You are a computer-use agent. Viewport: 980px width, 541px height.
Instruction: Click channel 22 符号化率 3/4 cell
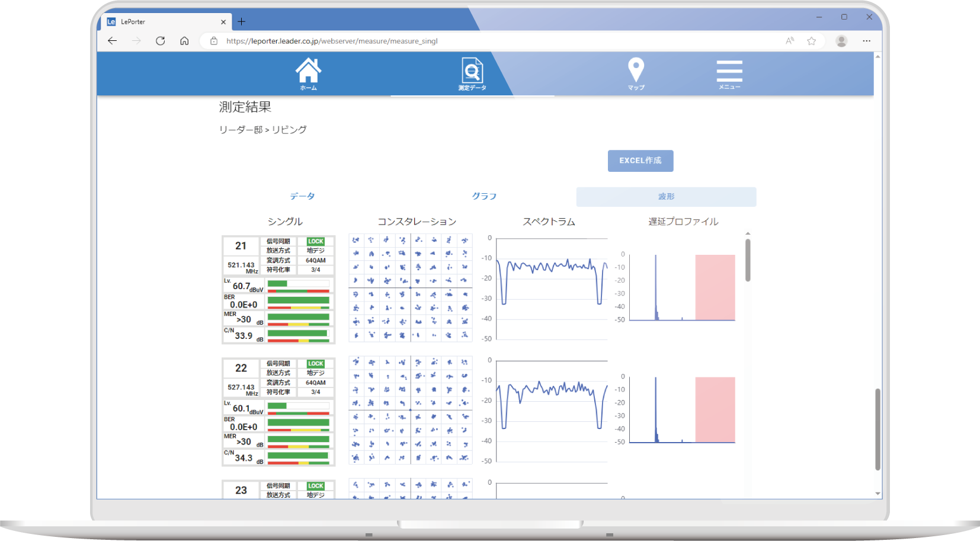316,392
